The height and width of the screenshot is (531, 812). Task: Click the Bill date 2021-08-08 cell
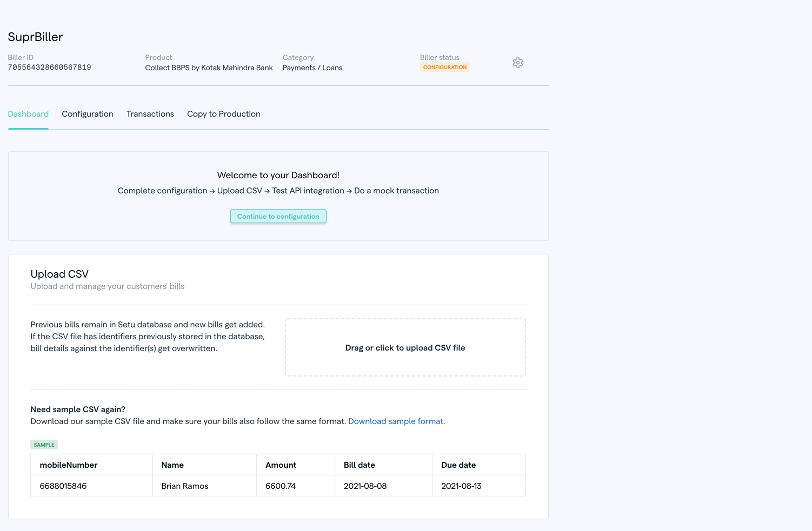point(365,486)
